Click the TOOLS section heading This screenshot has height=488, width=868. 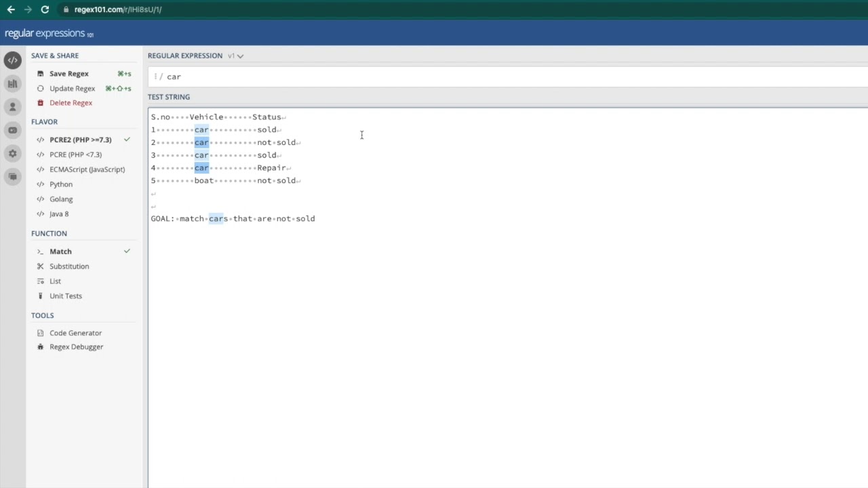pos(42,316)
